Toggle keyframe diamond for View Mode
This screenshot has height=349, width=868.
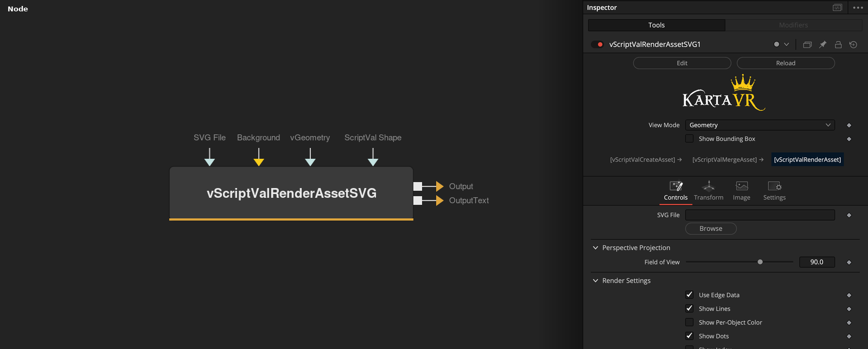[x=849, y=125]
